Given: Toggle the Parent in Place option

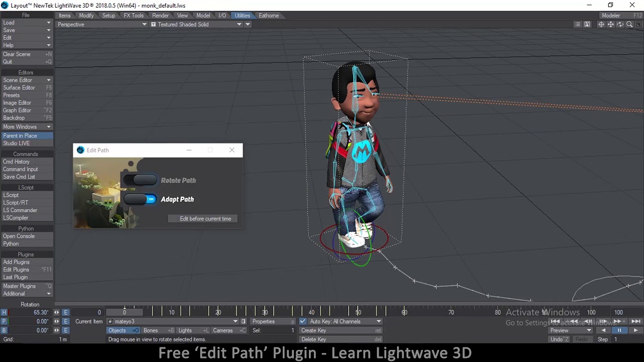Looking at the screenshot, I should [27, 136].
